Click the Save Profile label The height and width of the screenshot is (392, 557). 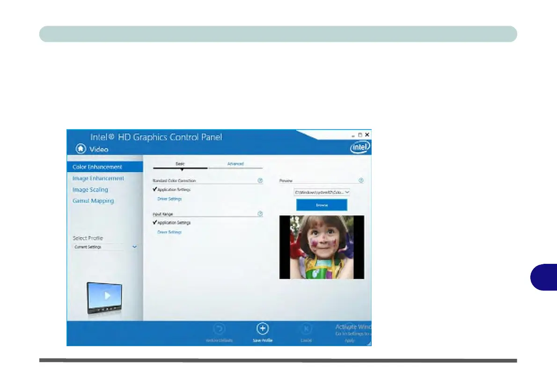(263, 341)
